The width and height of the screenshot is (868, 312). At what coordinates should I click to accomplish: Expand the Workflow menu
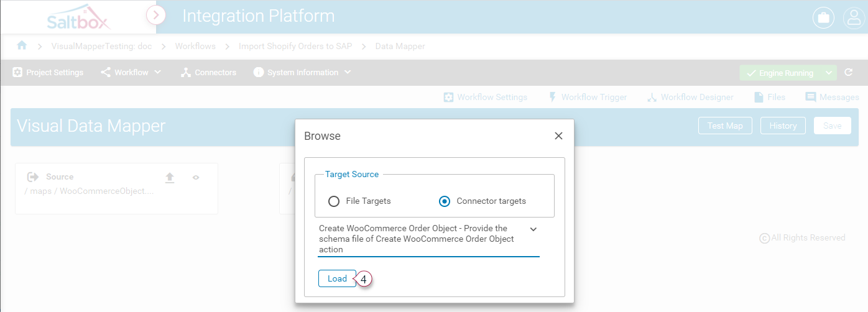131,73
